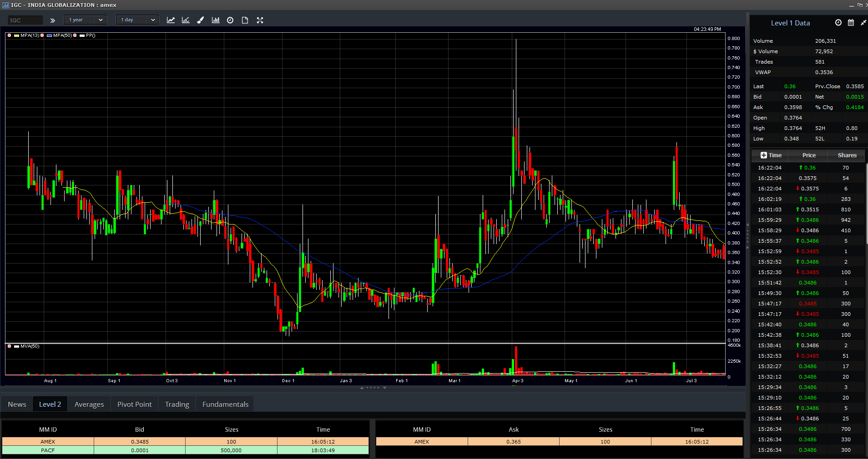The width and height of the screenshot is (868, 459).
Task: Select the paintbrush drawing tool
Action: pos(200,20)
